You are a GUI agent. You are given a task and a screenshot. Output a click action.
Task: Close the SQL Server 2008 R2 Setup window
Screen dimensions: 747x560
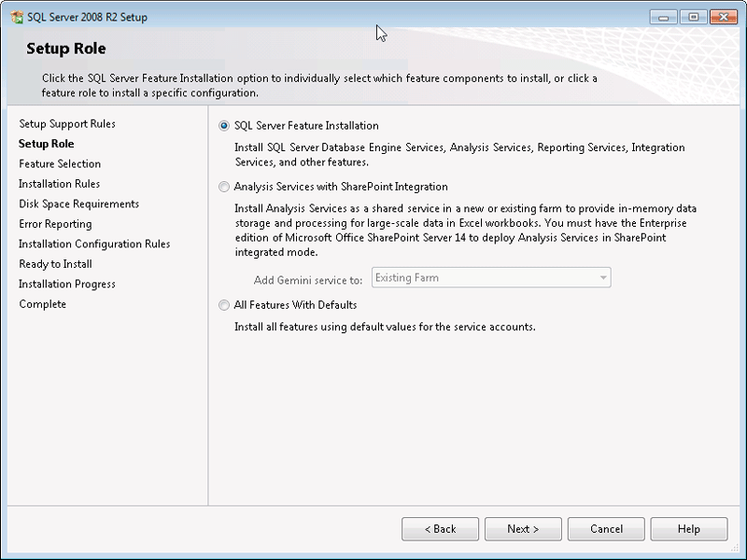tap(723, 17)
